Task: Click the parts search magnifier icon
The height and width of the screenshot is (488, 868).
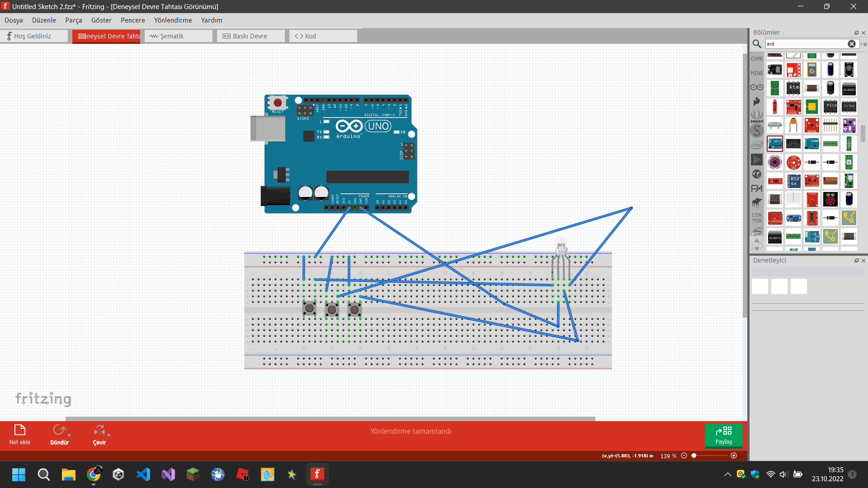Action: tap(757, 44)
